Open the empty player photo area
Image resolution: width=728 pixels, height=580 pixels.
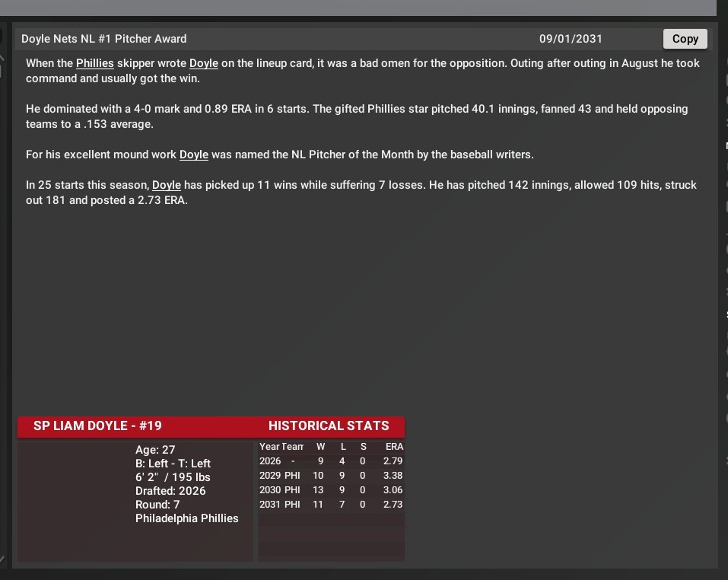point(75,501)
